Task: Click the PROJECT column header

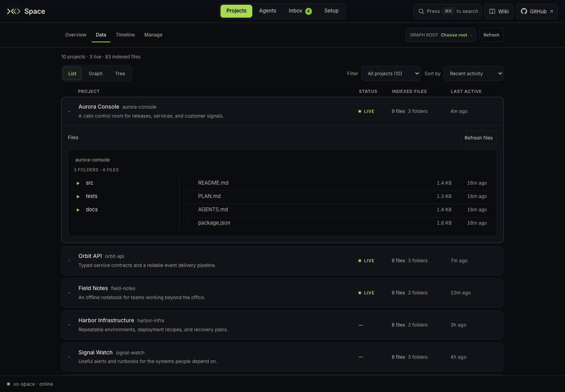Action: click(x=89, y=91)
